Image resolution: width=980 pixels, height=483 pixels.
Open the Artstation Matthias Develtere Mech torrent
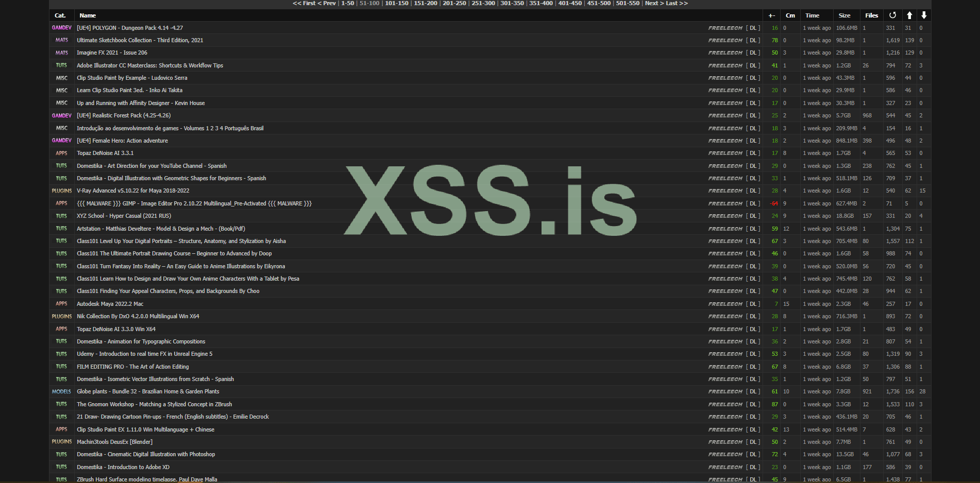coord(161,229)
